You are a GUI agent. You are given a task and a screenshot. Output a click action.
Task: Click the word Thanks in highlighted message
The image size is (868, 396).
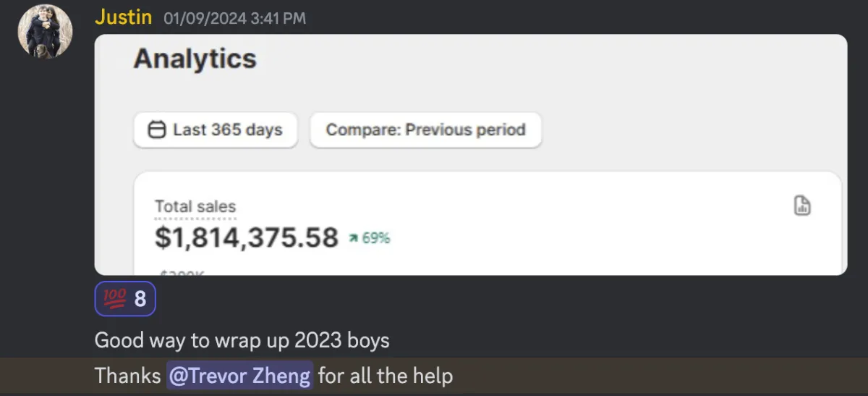[x=128, y=376]
